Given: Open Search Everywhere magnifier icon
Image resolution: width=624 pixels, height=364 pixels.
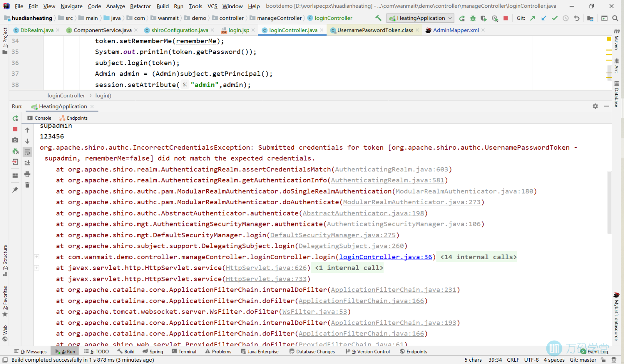Looking at the screenshot, I should (615, 18).
